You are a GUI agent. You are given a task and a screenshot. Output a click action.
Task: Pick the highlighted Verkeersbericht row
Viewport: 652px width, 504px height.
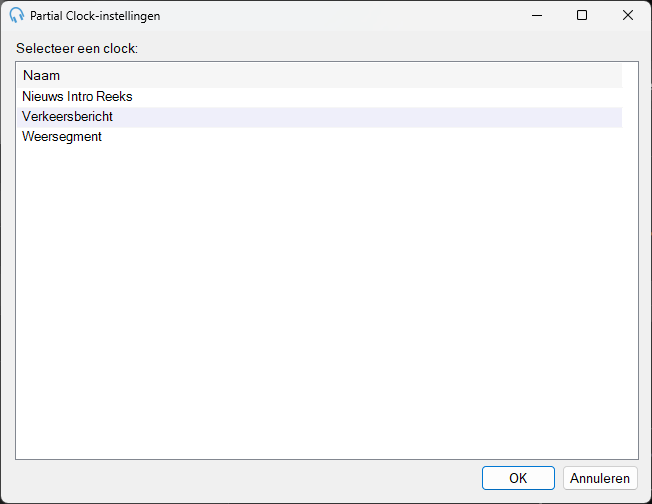point(319,117)
